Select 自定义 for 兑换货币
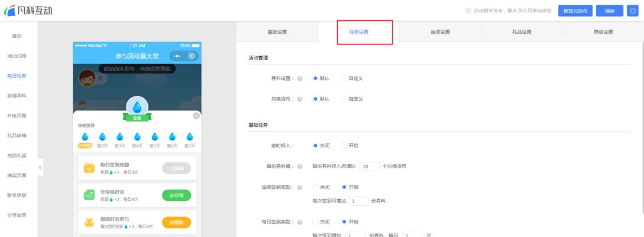The width and height of the screenshot is (644, 237). point(344,99)
